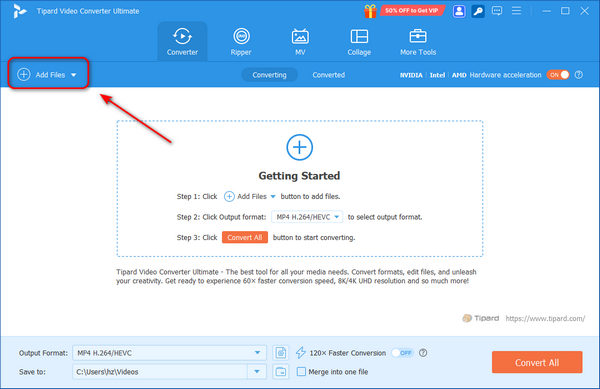Click the lightning bolt faster conversion icon
The image size is (600, 389).
(301, 353)
